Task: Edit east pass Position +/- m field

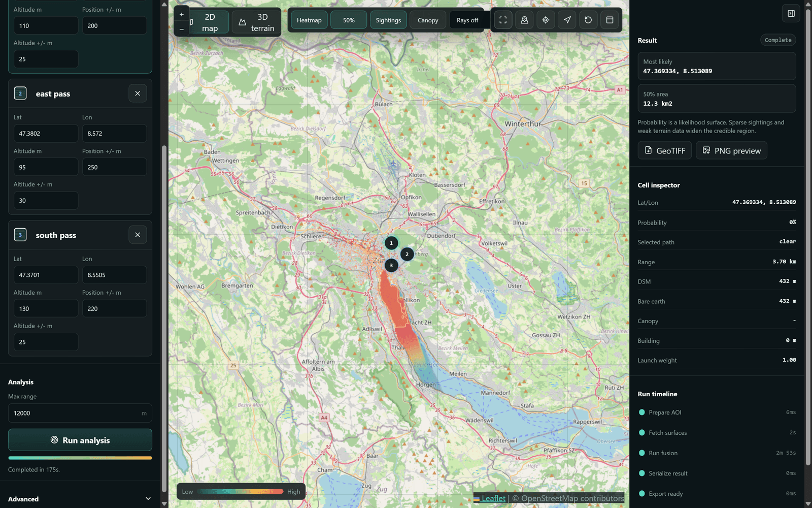Action: click(x=114, y=167)
